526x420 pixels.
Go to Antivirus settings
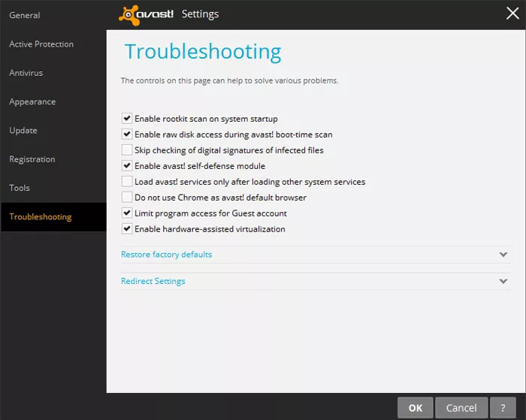click(26, 73)
